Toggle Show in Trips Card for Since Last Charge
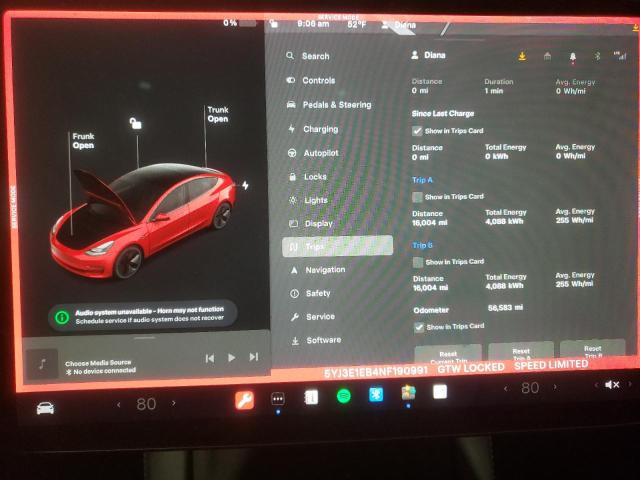Image resolution: width=640 pixels, height=480 pixels. tap(417, 131)
